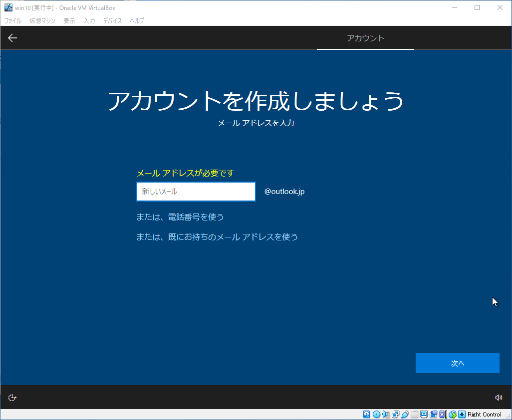Open the 表示 menu

(x=69, y=20)
